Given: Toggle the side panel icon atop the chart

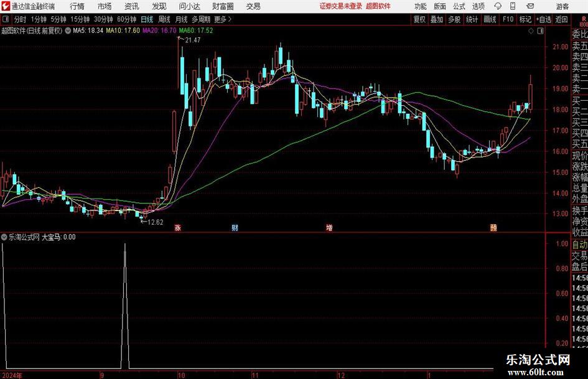Looking at the screenshot, I should pyautogui.click(x=540, y=31).
